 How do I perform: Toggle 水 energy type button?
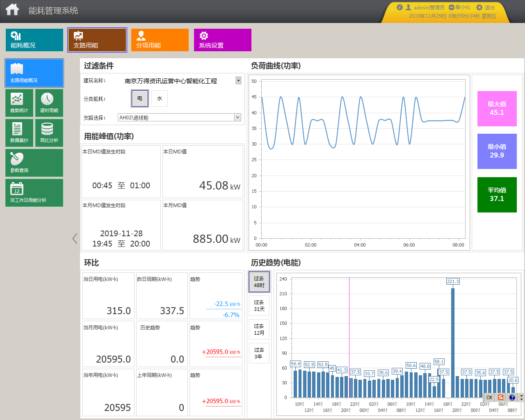pos(160,98)
